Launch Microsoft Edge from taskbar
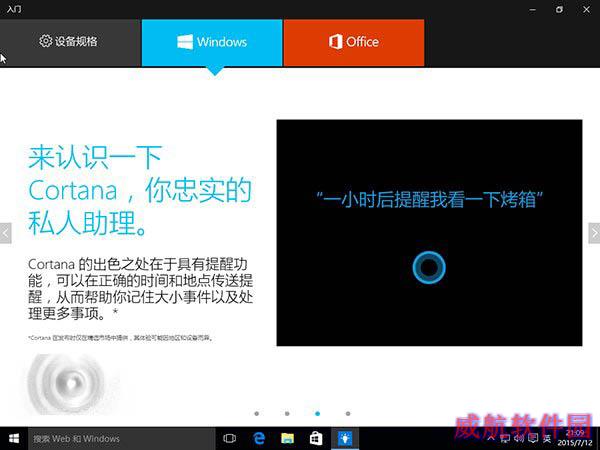600x450 pixels. 259,439
